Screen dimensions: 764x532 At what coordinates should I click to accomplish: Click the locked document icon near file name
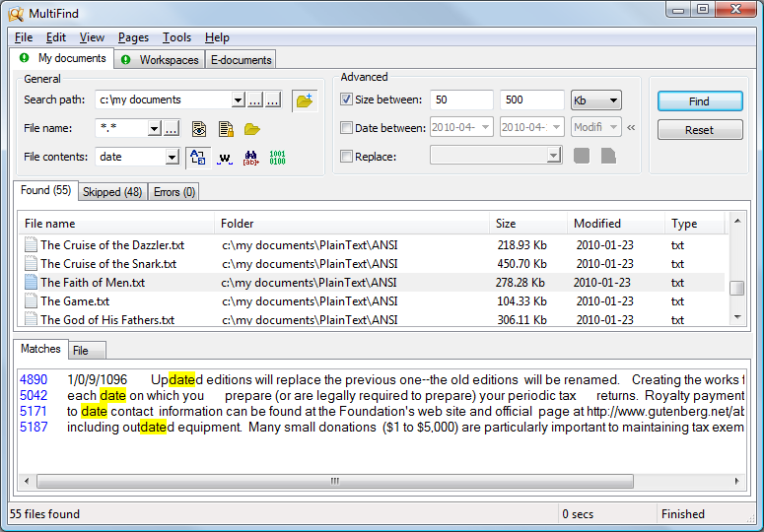(x=226, y=129)
